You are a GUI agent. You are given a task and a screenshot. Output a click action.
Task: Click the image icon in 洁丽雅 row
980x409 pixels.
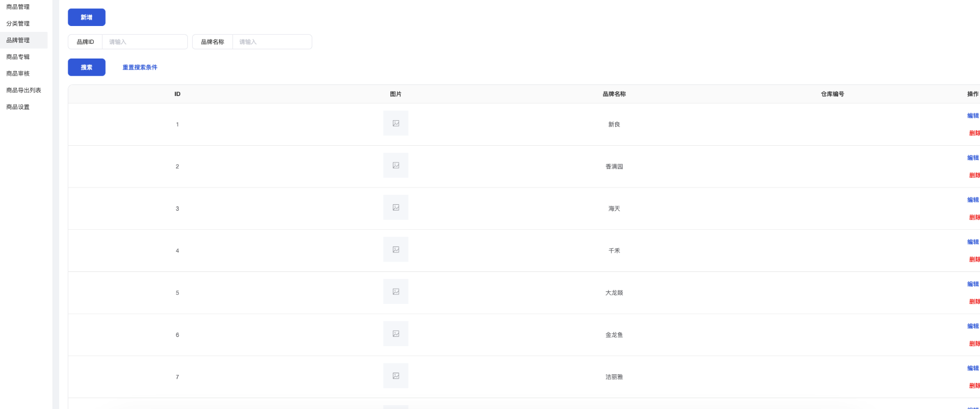coord(396,376)
